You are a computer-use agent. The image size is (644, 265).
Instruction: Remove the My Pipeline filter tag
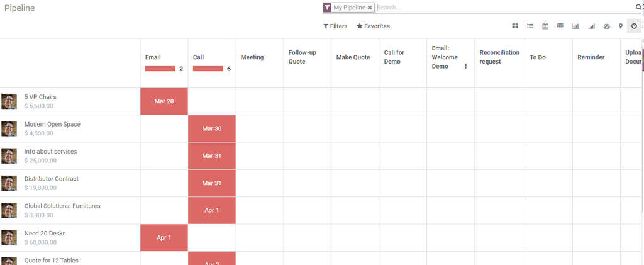point(370,8)
